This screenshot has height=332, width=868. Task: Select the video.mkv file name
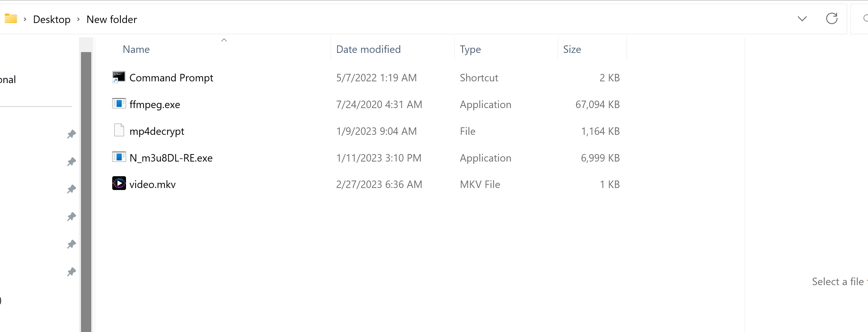pyautogui.click(x=152, y=185)
